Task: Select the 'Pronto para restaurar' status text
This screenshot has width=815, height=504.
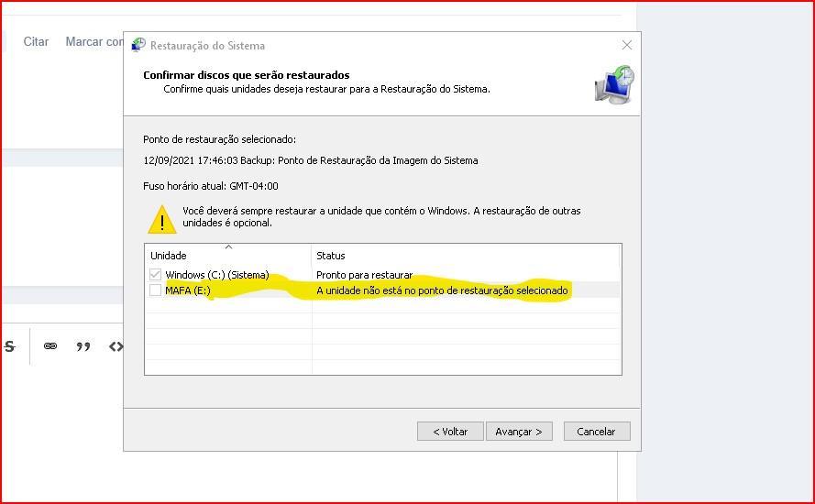Action: pos(364,274)
